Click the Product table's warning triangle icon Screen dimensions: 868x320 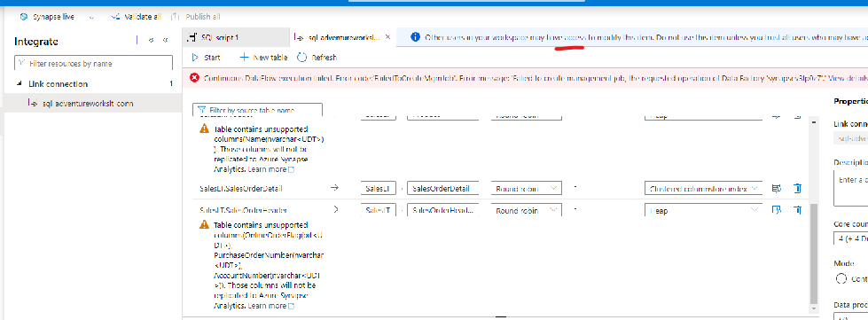pos(205,129)
